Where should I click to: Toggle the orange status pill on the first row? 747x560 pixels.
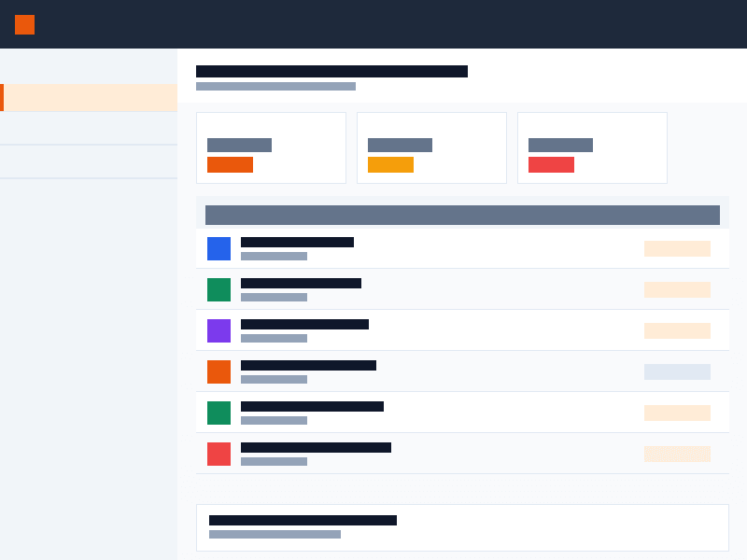click(677, 248)
